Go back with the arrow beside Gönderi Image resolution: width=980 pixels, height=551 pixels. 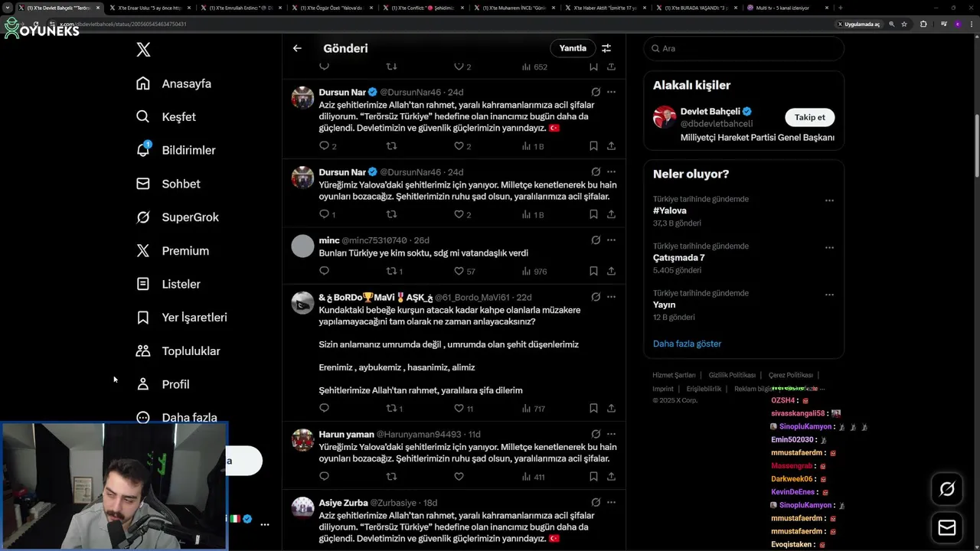(x=297, y=48)
